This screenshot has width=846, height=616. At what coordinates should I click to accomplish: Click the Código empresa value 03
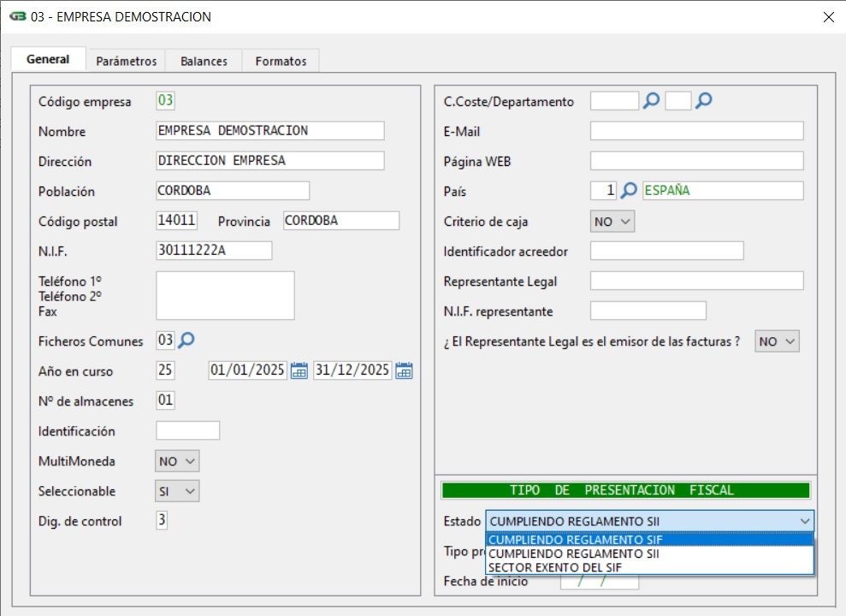click(x=165, y=100)
